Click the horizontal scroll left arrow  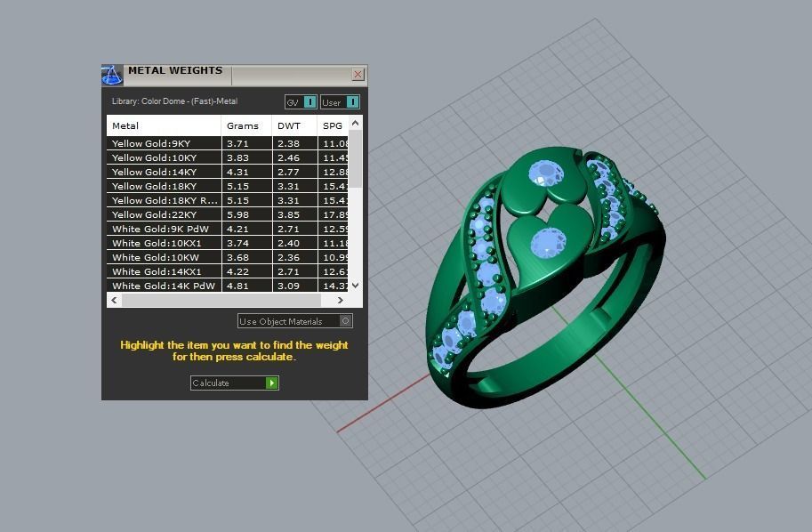[114, 300]
